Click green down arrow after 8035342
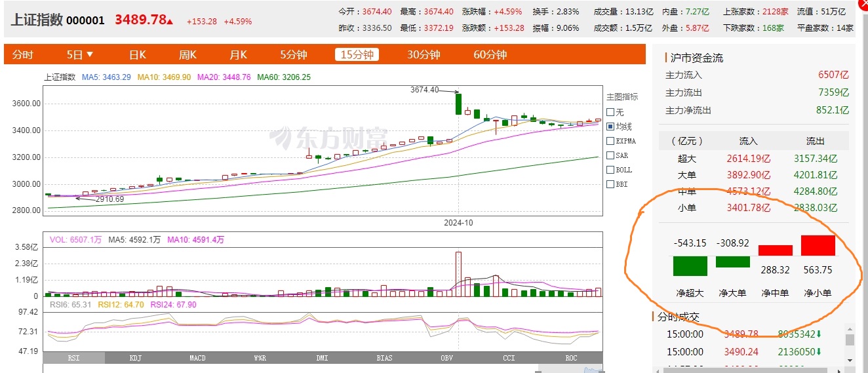868x373 pixels. tap(819, 334)
